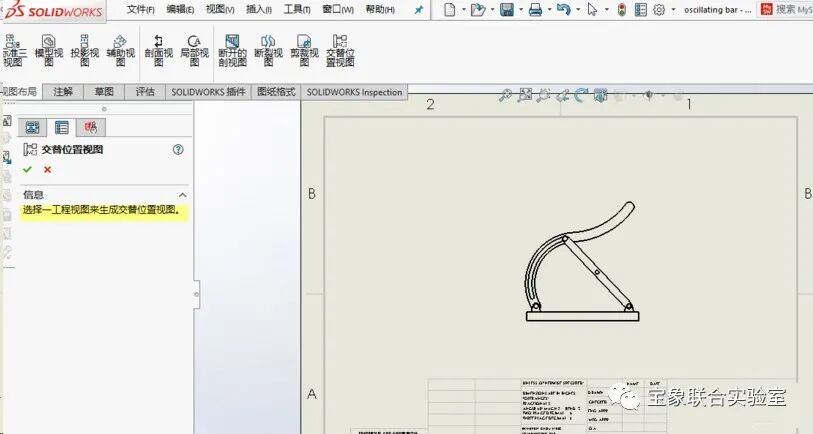813x434 pixels.
Task: Click the Select cursor tool
Action: [592, 9]
